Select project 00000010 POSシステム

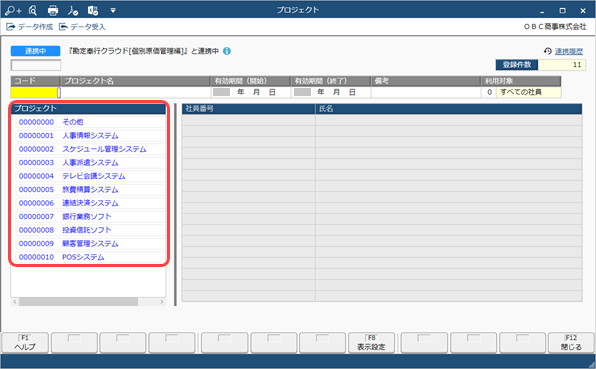90,257
